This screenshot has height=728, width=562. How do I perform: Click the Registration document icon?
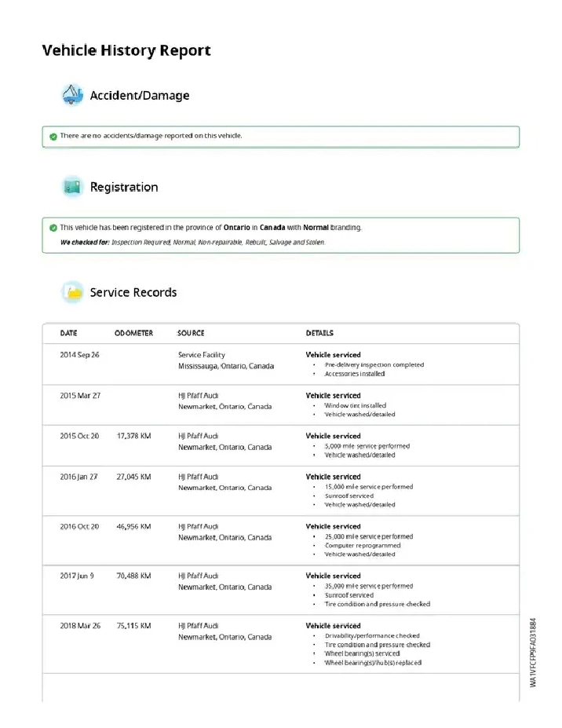(x=72, y=187)
